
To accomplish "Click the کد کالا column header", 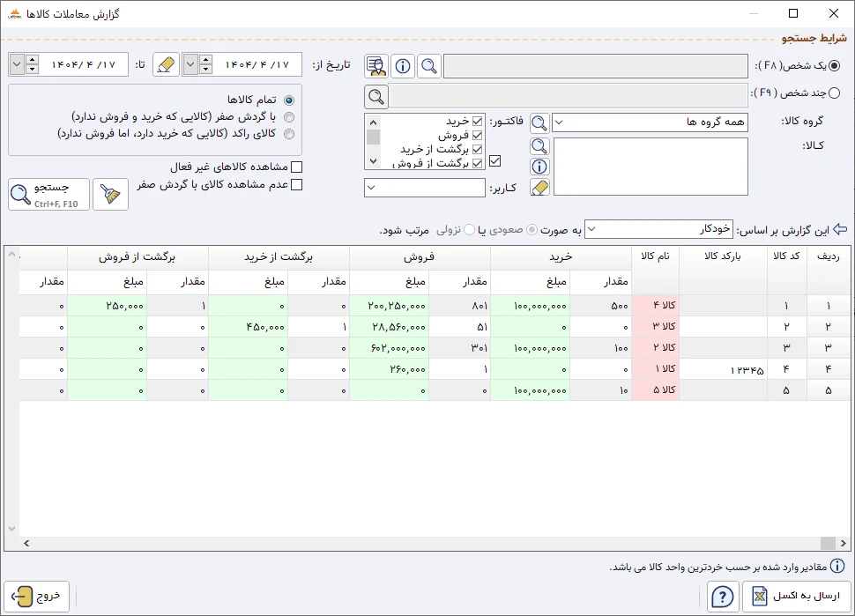I will coord(787,270).
